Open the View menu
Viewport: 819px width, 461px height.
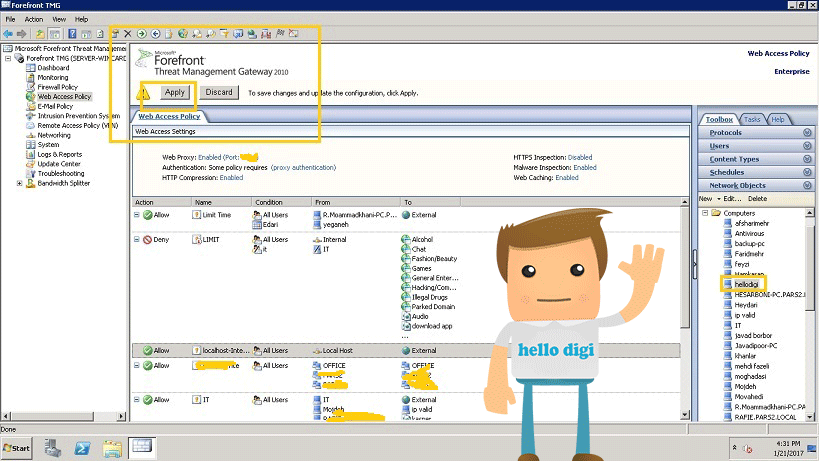[59, 19]
